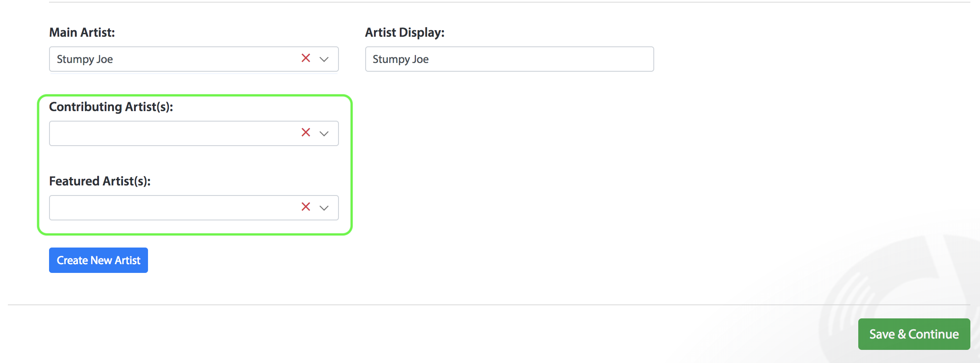The width and height of the screenshot is (980, 363).
Task: Click the Create New Artist button
Action: click(x=99, y=260)
